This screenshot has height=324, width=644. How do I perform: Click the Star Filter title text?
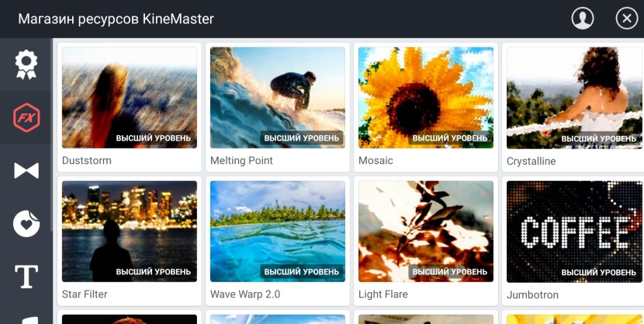click(85, 294)
